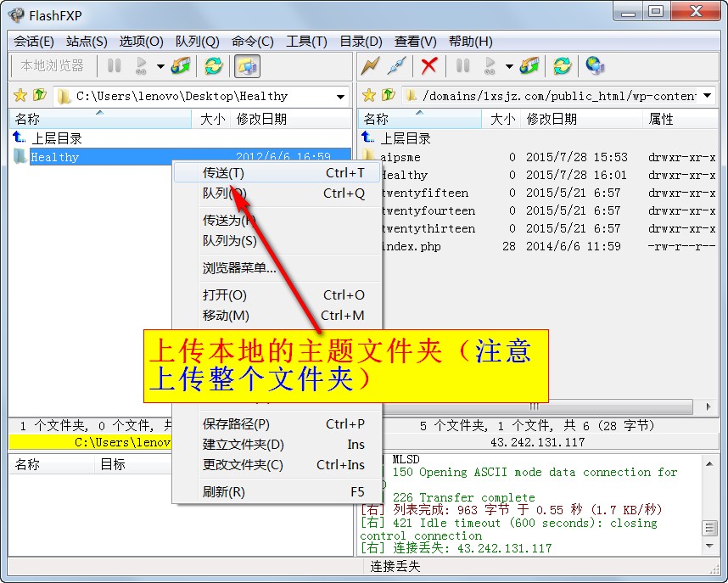Sort the remote pane by 修改日期 column

(x=582, y=119)
